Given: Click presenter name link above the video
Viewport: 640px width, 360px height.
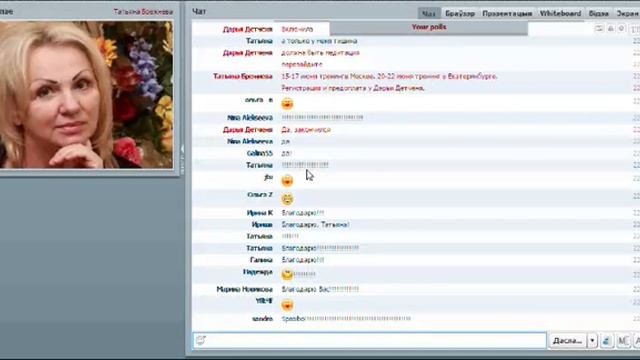Looking at the screenshot, I should pyautogui.click(x=143, y=12).
